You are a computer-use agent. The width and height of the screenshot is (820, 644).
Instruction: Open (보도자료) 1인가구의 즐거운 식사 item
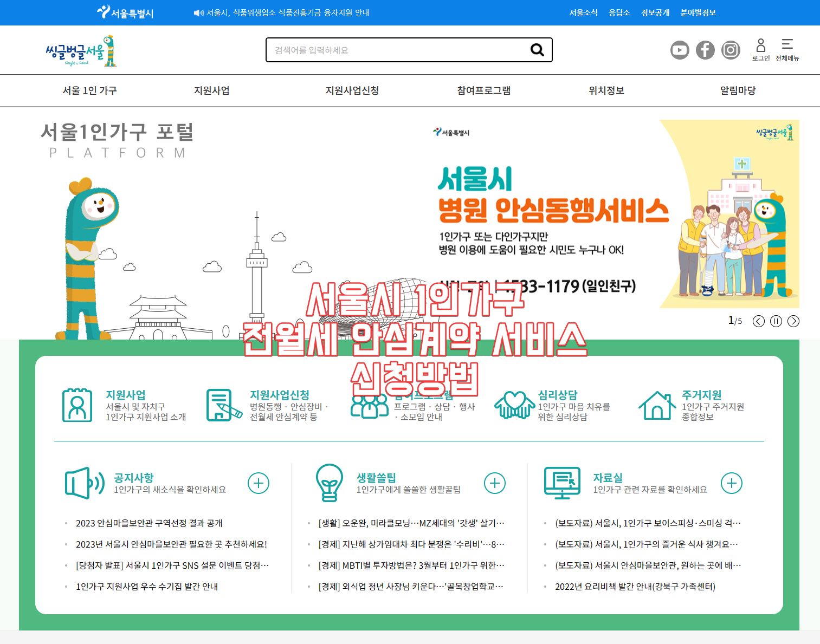pyautogui.click(x=647, y=544)
